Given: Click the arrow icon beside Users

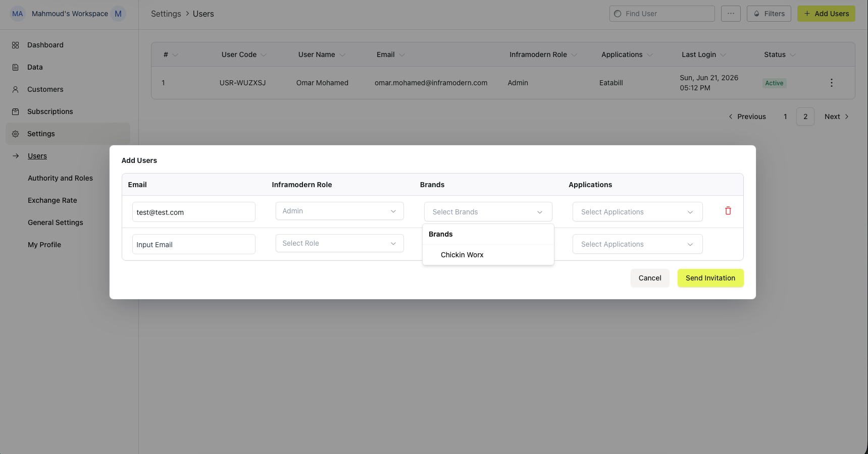Looking at the screenshot, I should tap(16, 156).
